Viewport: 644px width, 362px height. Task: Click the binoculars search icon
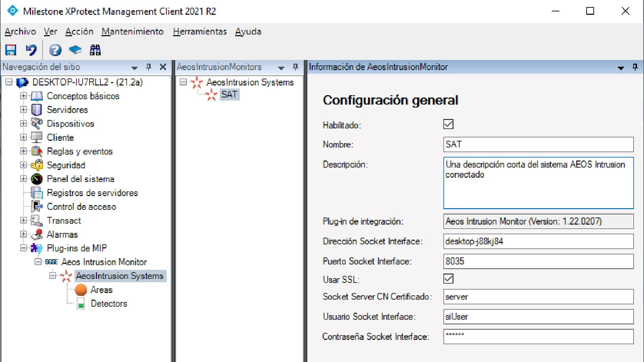click(95, 50)
